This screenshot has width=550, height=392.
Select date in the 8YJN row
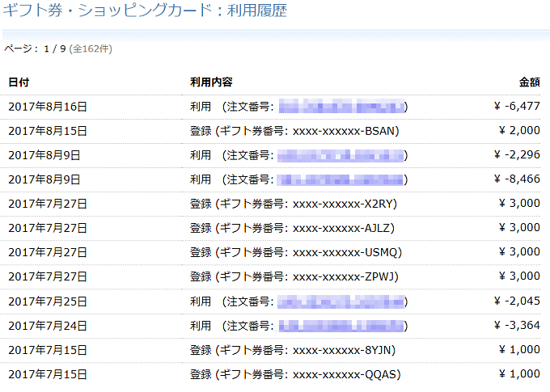pyautogui.click(x=48, y=350)
